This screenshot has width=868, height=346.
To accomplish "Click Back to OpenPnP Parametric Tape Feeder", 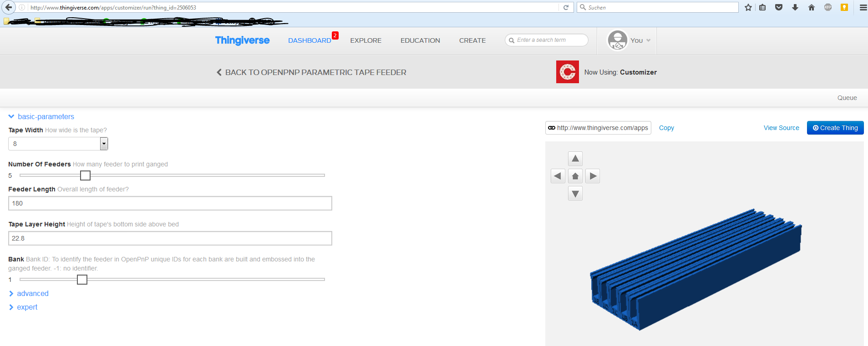I will click(311, 72).
